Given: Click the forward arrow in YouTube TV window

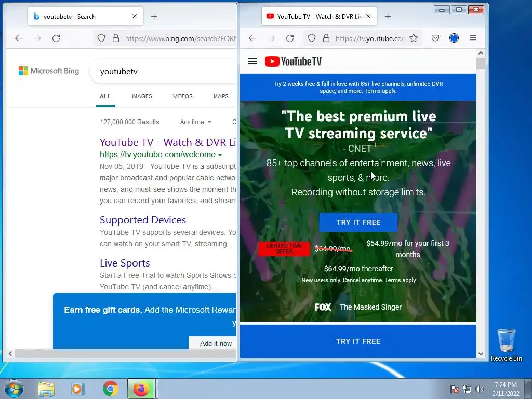Looking at the screenshot, I should point(271,38).
